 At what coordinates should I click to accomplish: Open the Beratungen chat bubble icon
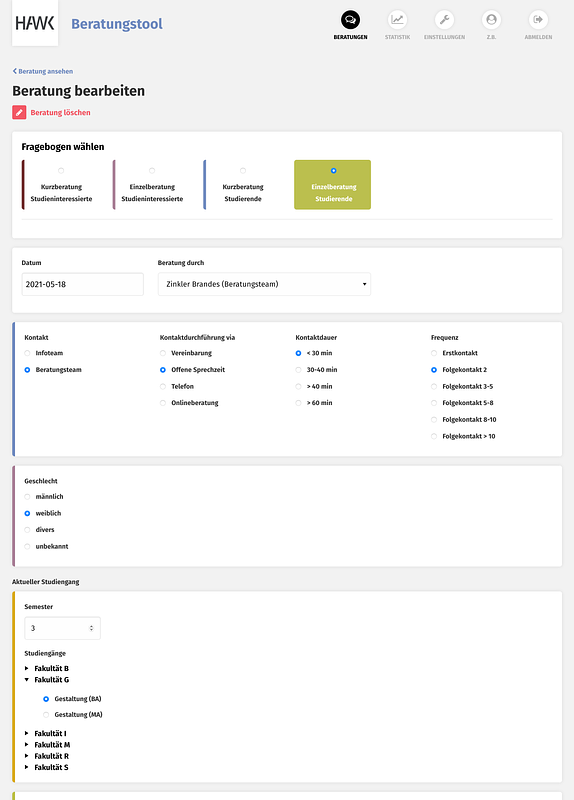click(351, 20)
